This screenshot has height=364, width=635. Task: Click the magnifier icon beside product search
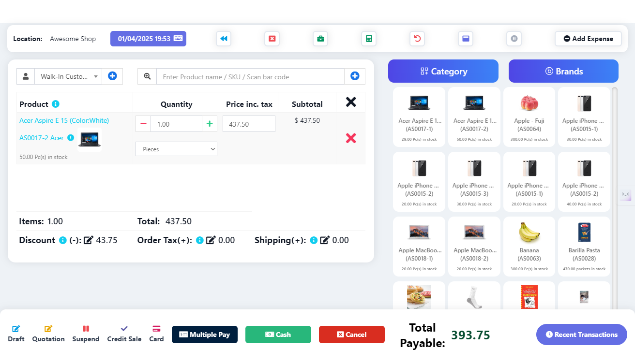tap(147, 76)
